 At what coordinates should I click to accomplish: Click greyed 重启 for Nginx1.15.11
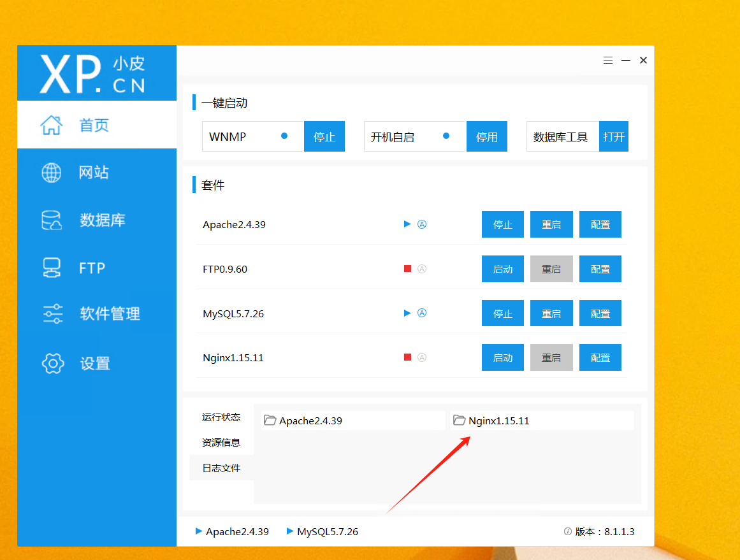551,357
